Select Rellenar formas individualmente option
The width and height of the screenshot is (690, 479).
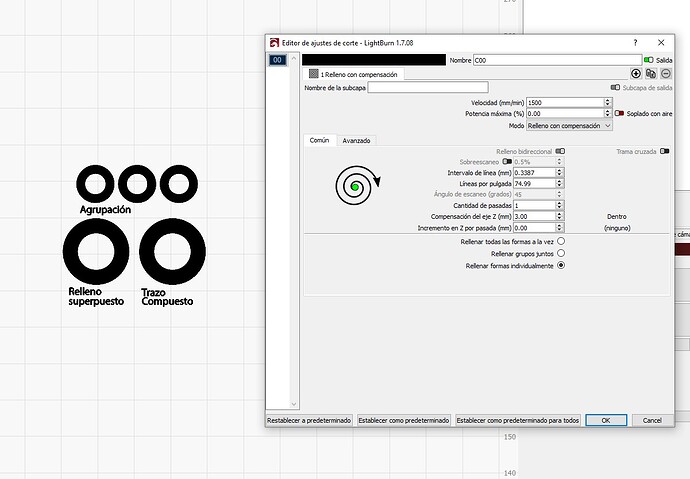[561, 266]
